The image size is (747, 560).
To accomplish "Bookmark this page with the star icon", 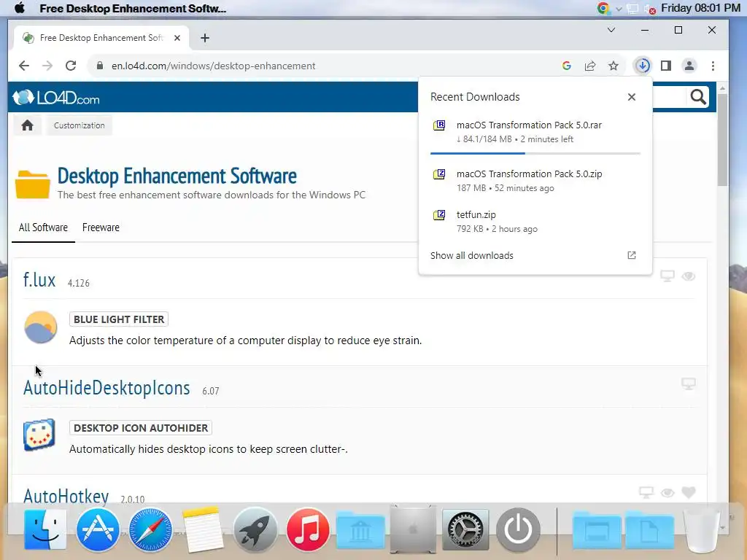I will (x=614, y=66).
